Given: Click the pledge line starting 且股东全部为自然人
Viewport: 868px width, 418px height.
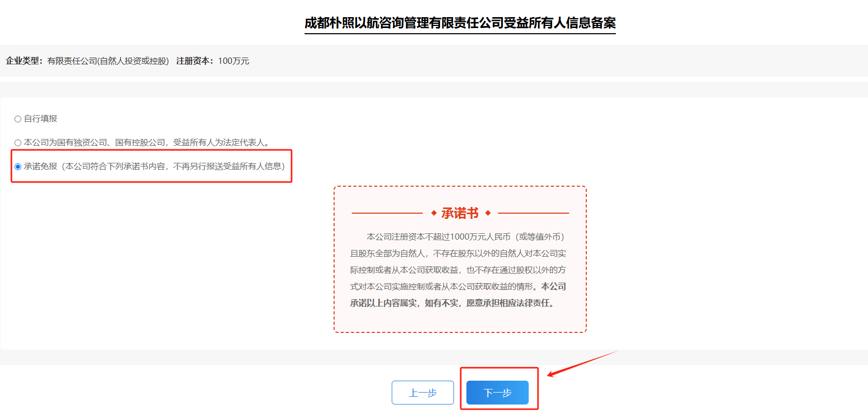Looking at the screenshot, I should 458,253.
